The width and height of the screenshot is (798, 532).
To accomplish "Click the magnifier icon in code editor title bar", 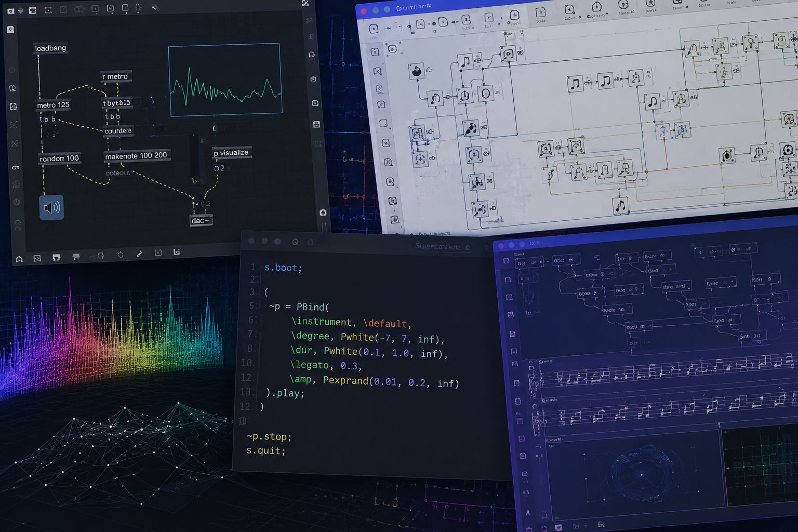I will [295, 242].
